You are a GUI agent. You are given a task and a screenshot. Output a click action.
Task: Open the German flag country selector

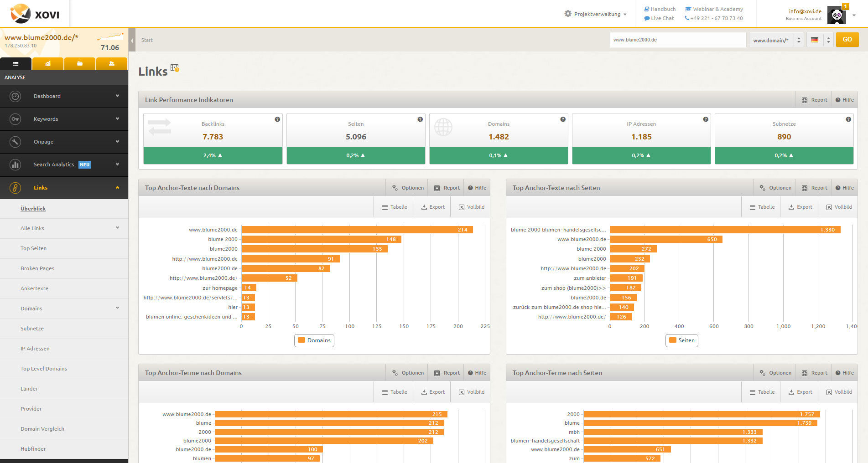[x=820, y=40]
